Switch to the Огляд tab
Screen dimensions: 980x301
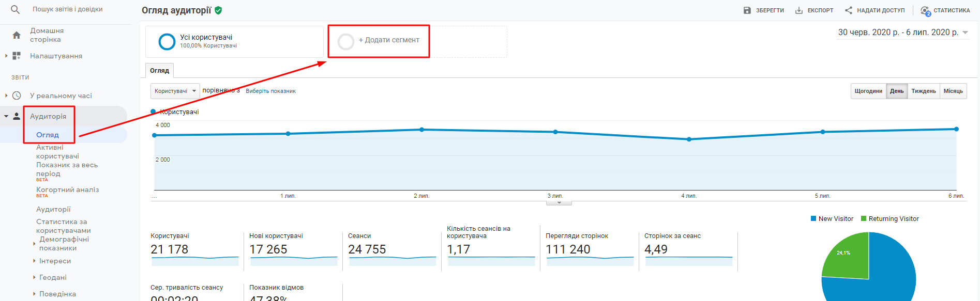pyautogui.click(x=159, y=71)
